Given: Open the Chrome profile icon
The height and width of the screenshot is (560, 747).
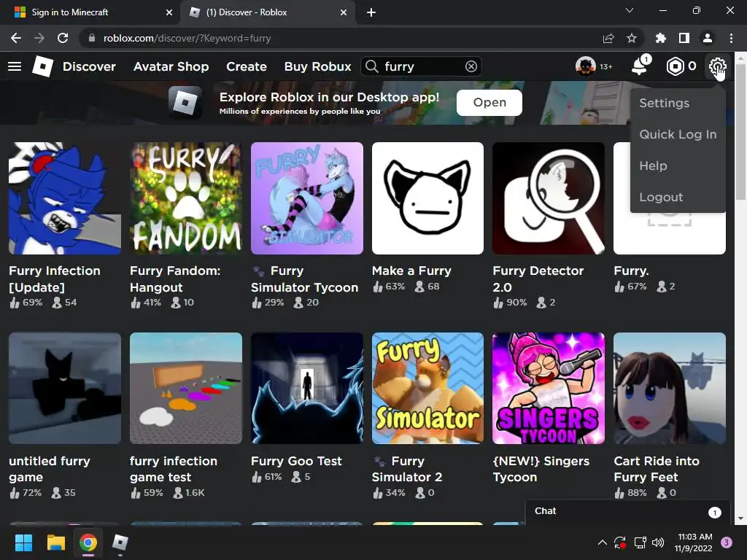Looking at the screenshot, I should click(708, 38).
